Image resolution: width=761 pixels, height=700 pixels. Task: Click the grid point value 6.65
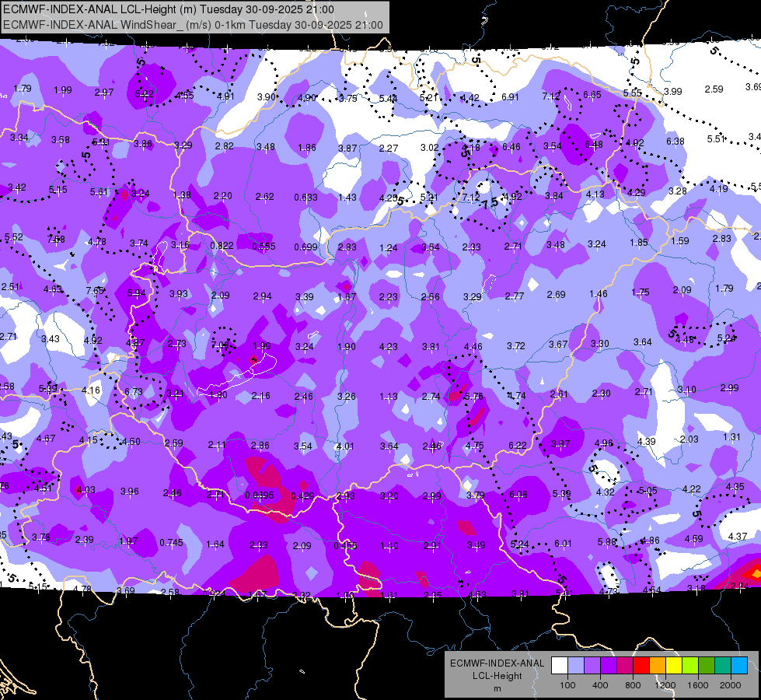592,95
